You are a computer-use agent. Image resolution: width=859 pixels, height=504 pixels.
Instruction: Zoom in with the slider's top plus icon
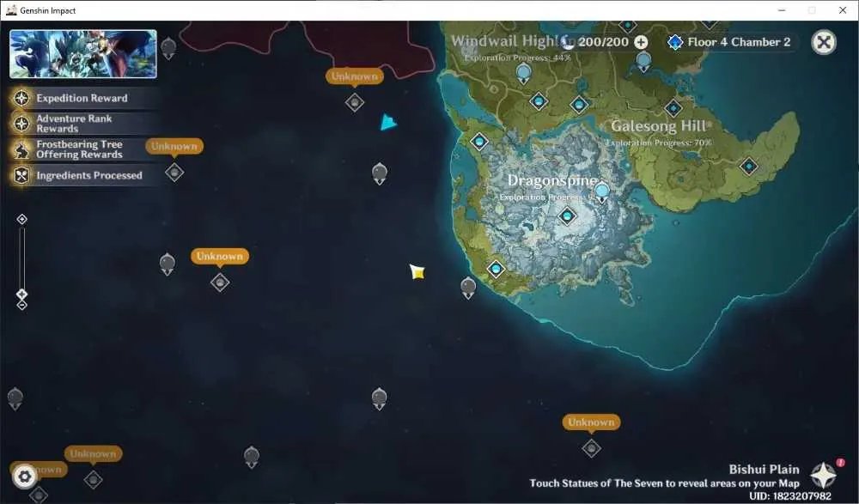pos(22,219)
